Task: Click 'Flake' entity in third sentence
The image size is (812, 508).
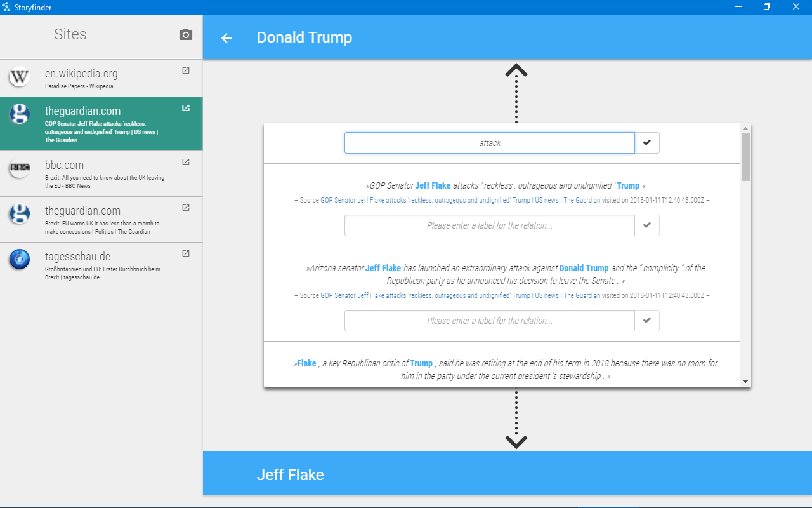Action: (306, 363)
